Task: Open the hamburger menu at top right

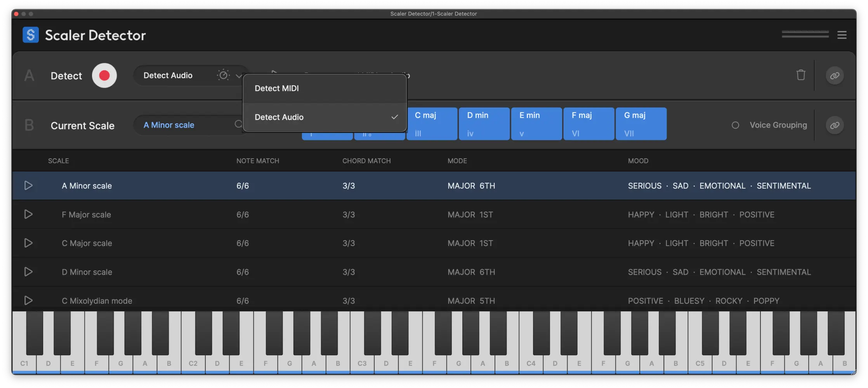Action: 842,35
